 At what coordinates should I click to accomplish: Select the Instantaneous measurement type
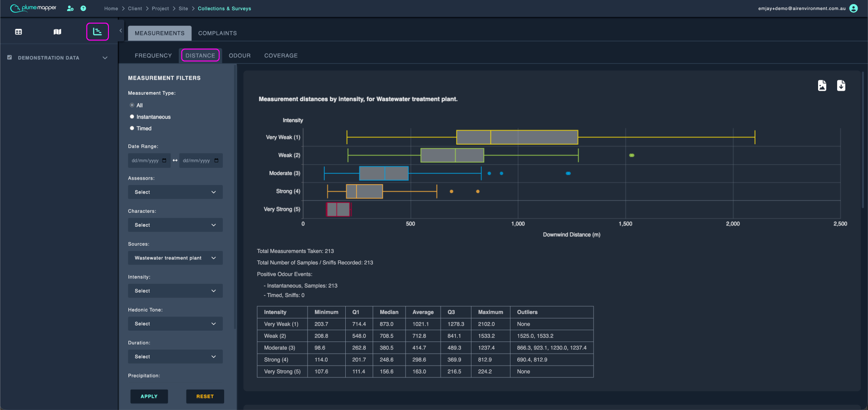132,117
